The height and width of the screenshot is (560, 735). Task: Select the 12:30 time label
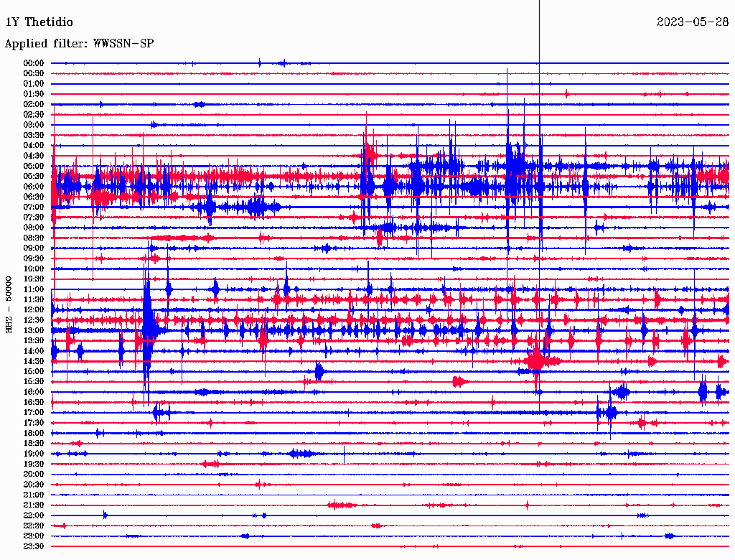pos(34,320)
